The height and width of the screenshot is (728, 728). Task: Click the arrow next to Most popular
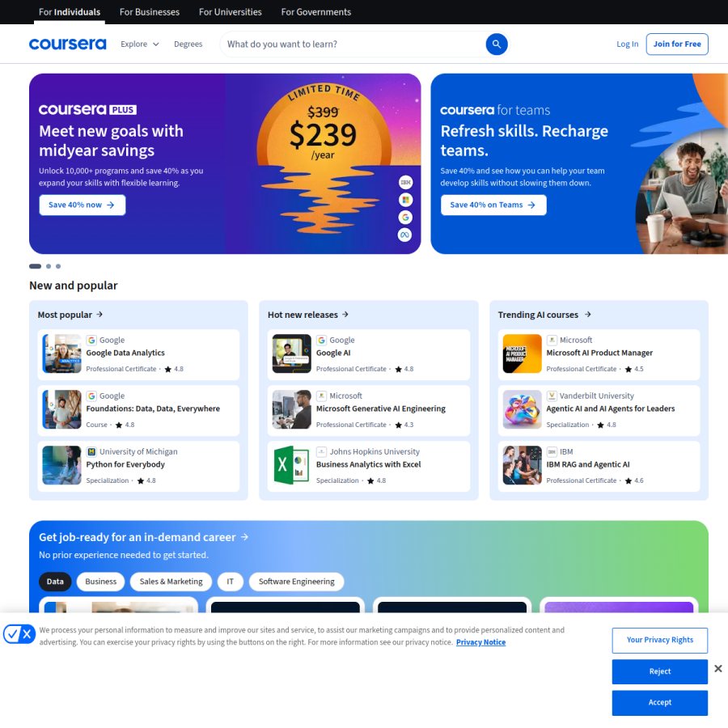point(99,315)
